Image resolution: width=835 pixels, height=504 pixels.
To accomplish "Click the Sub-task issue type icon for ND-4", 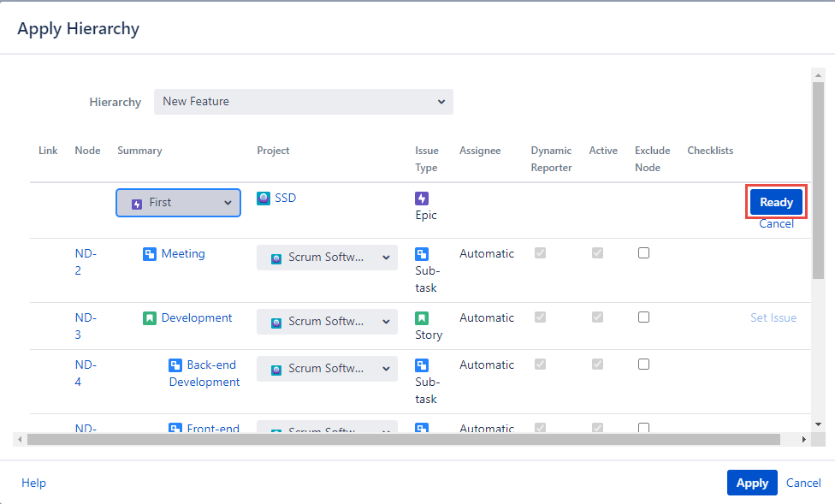I will [422, 365].
